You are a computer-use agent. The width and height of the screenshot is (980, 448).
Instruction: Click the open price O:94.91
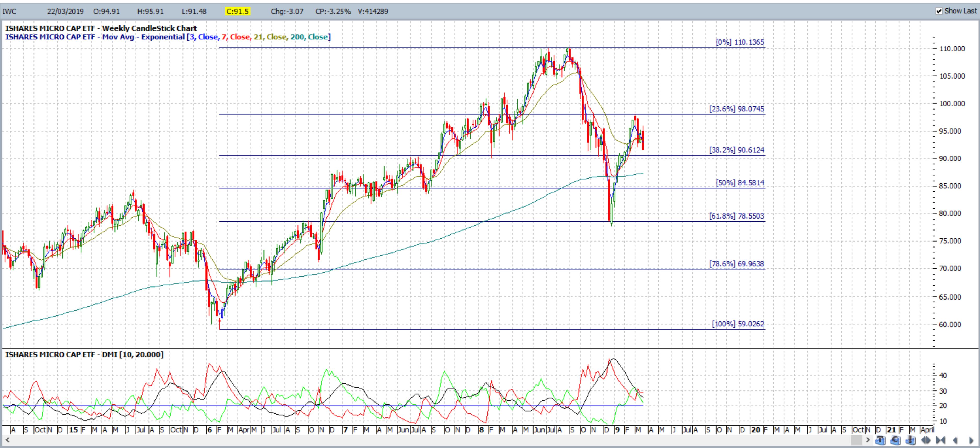[x=107, y=12]
